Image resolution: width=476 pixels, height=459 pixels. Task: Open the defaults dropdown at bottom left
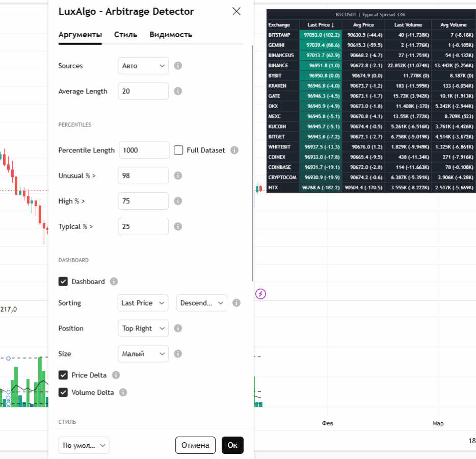pyautogui.click(x=84, y=445)
